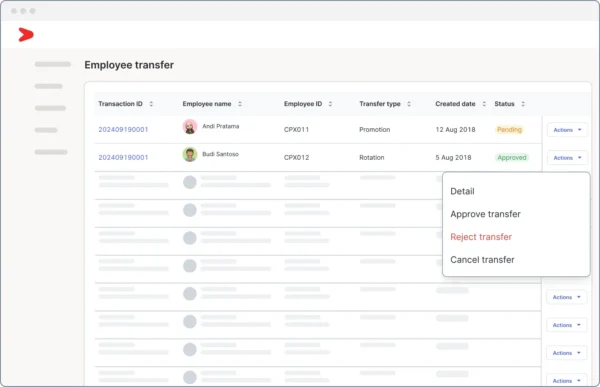Click the 12 Aug 2018 date cell

click(x=455, y=129)
